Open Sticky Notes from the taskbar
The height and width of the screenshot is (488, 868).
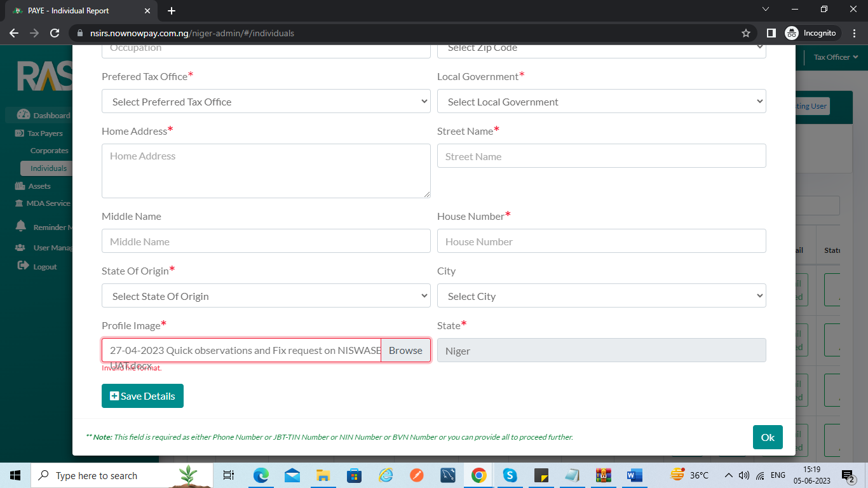click(x=541, y=475)
